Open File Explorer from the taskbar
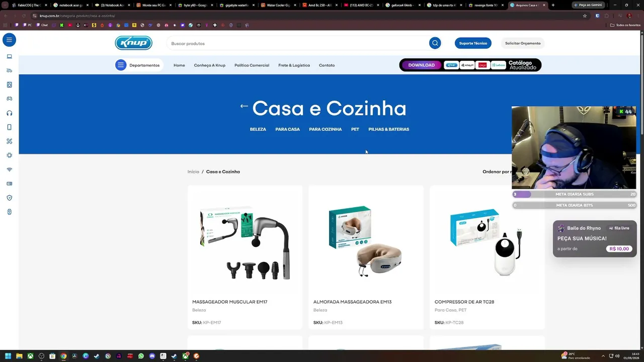 tap(19, 356)
